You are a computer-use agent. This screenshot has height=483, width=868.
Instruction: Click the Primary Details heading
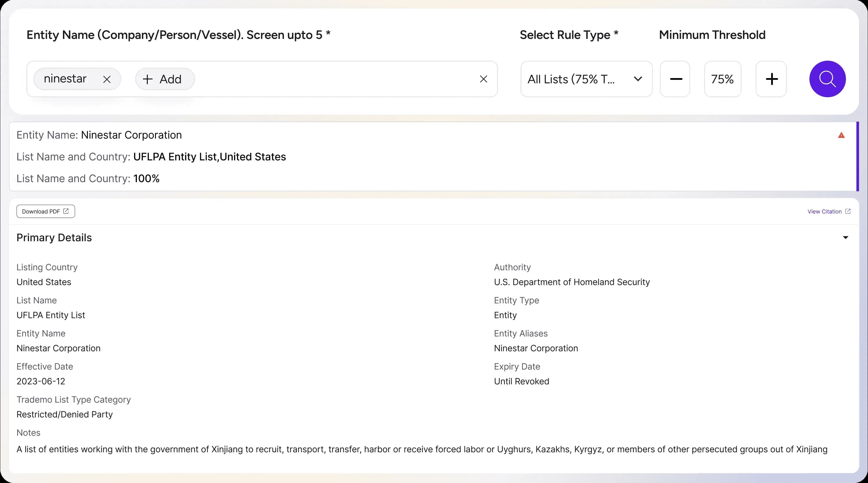(54, 237)
